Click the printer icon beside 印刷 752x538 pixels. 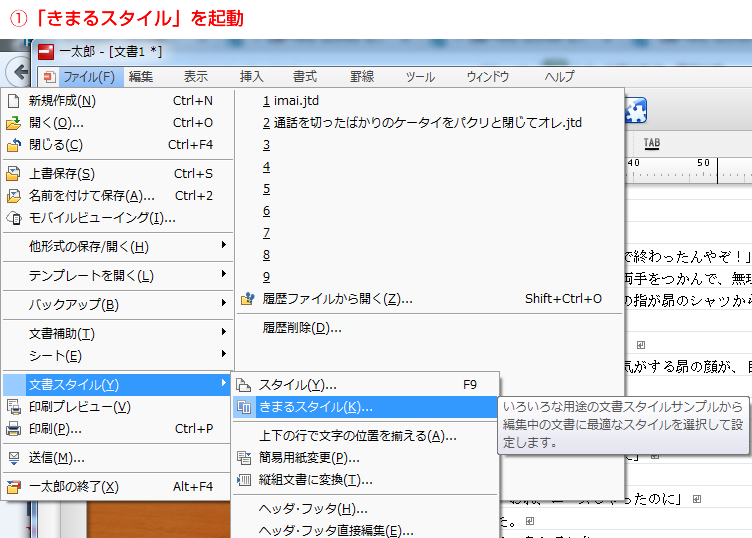tap(13, 429)
